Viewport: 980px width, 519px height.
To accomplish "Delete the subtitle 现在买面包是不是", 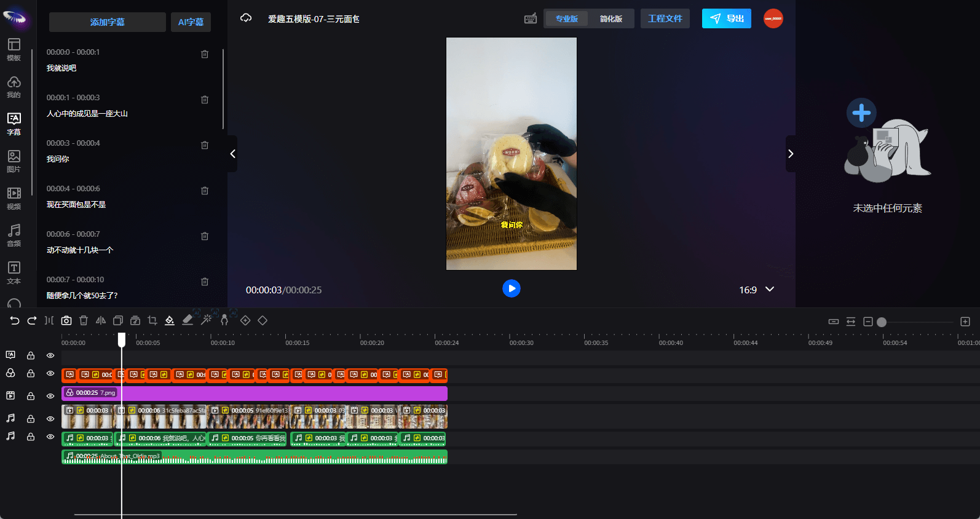I will click(x=205, y=191).
